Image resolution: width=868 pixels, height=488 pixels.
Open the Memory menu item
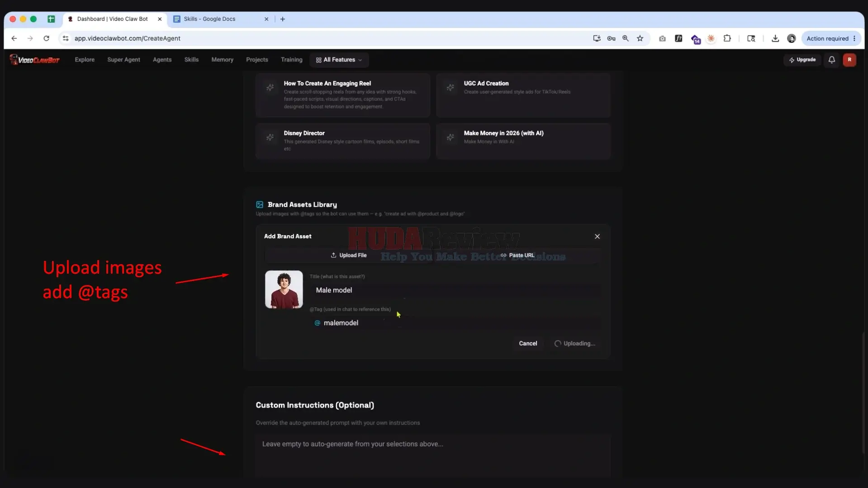pyautogui.click(x=222, y=60)
